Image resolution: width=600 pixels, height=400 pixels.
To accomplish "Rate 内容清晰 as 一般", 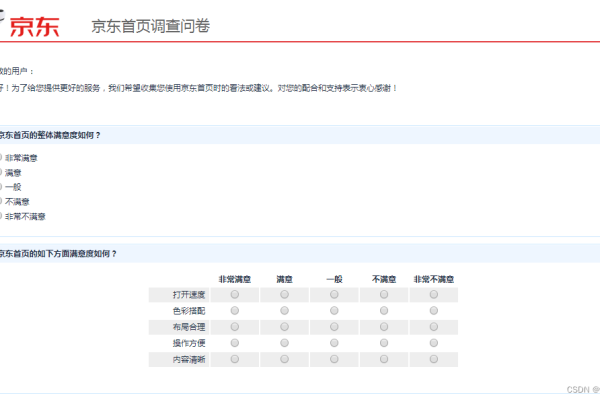I will (334, 359).
